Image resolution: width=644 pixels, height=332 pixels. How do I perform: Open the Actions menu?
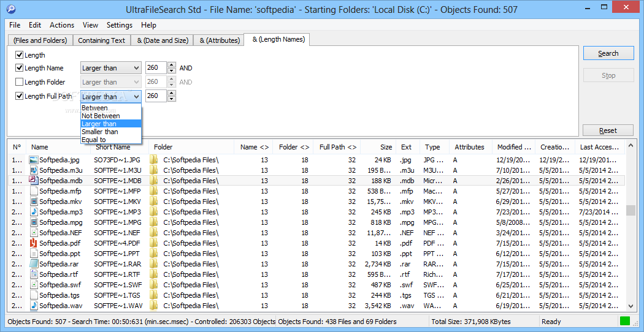point(62,25)
